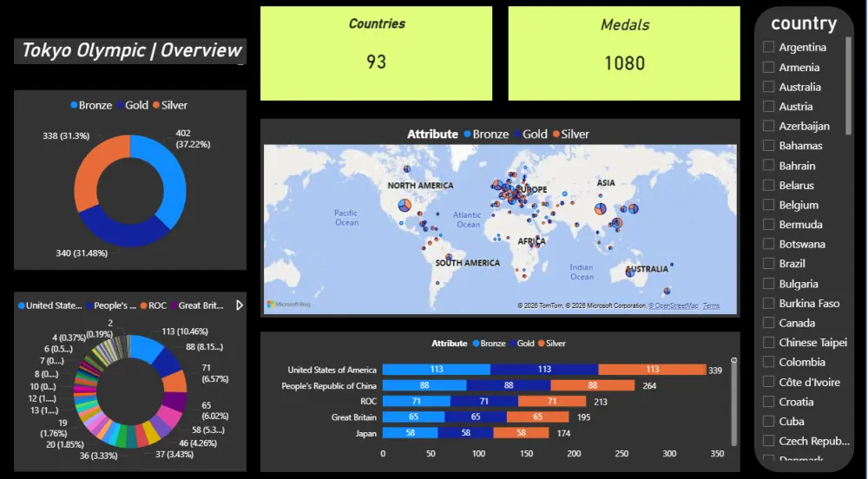Image resolution: width=868 pixels, height=479 pixels.
Task: Check the Burkina Faso box
Action: click(768, 303)
